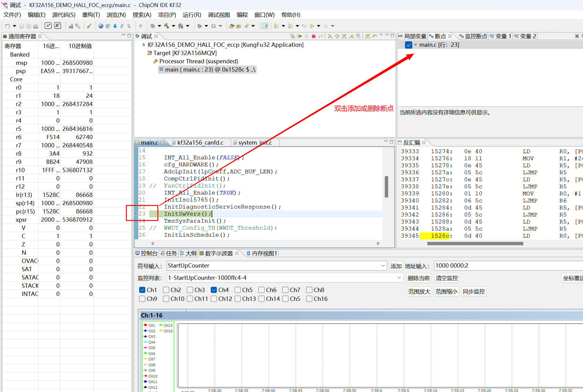Viewport: 583px width, 392px height.
Task: Open the debug view menu triangle
Action: (381, 35)
